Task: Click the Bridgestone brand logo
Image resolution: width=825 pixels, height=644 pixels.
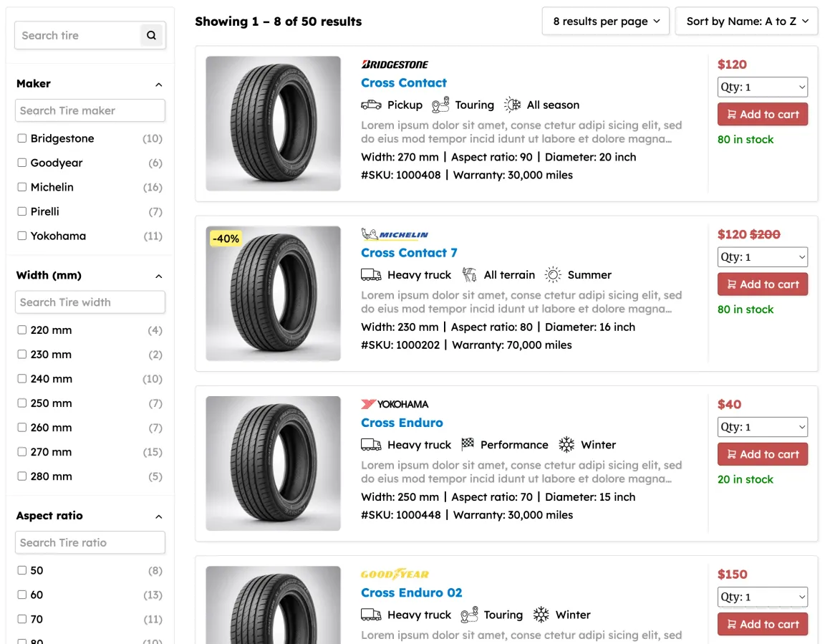Action: [395, 64]
